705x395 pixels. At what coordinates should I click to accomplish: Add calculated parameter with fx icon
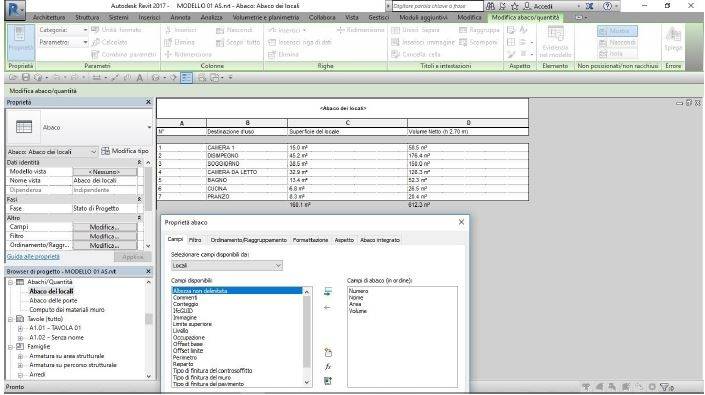point(328,367)
